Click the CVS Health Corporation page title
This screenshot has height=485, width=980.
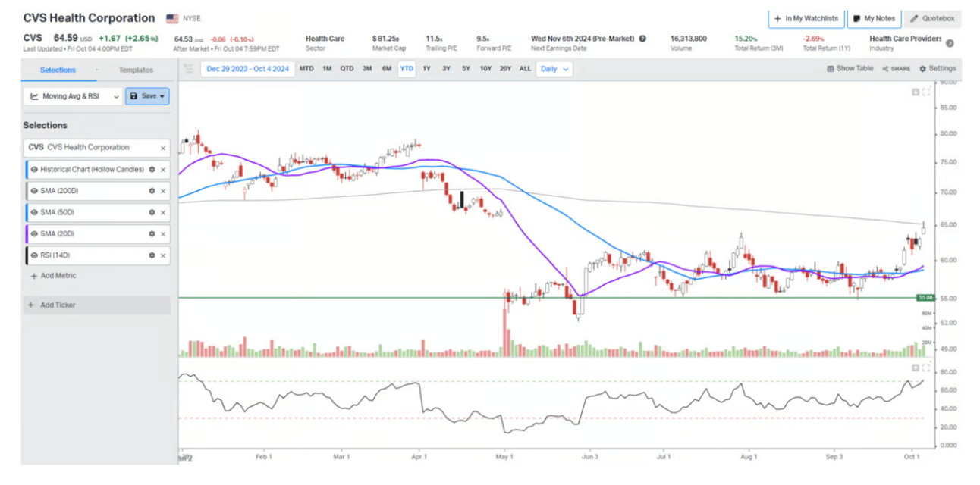(89, 18)
